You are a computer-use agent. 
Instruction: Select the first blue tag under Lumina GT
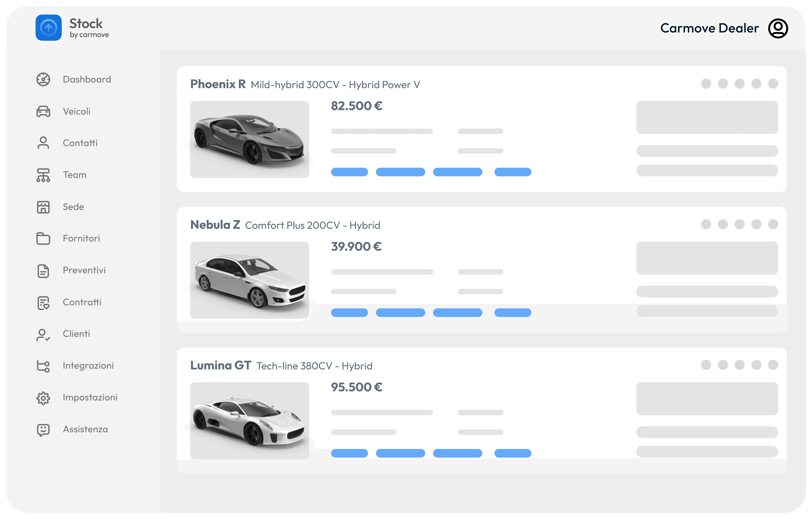(x=349, y=453)
